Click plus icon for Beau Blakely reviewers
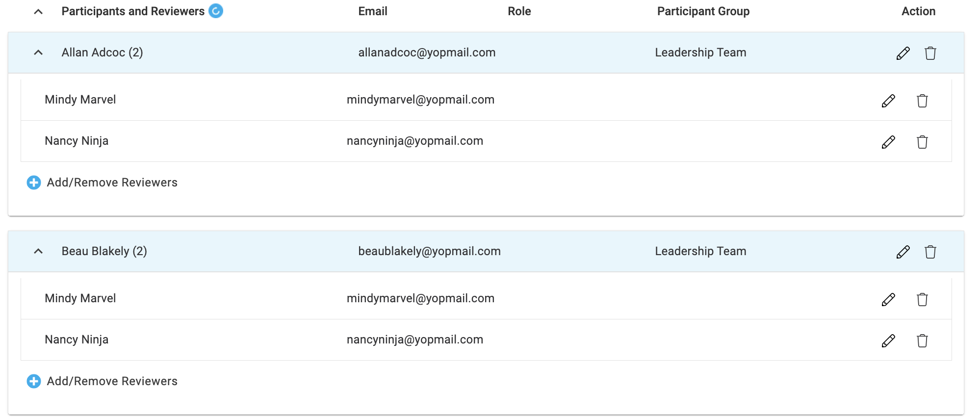The width and height of the screenshot is (980, 420). tap(34, 381)
